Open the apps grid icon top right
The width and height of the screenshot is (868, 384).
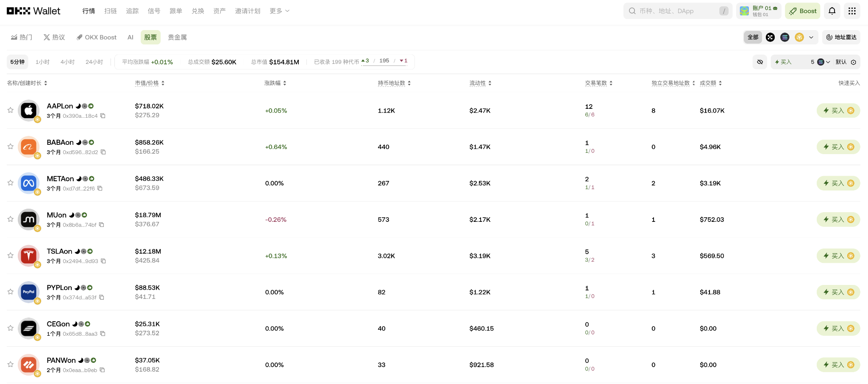coord(852,11)
